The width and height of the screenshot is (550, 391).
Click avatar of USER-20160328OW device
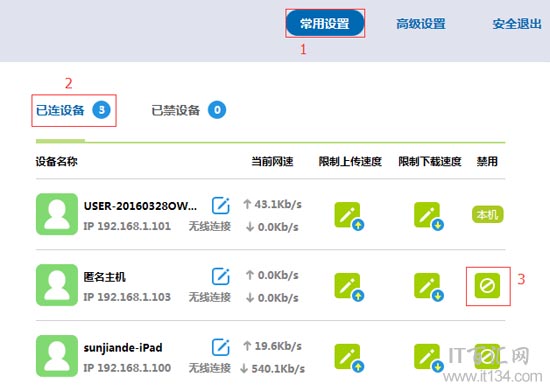click(x=57, y=214)
